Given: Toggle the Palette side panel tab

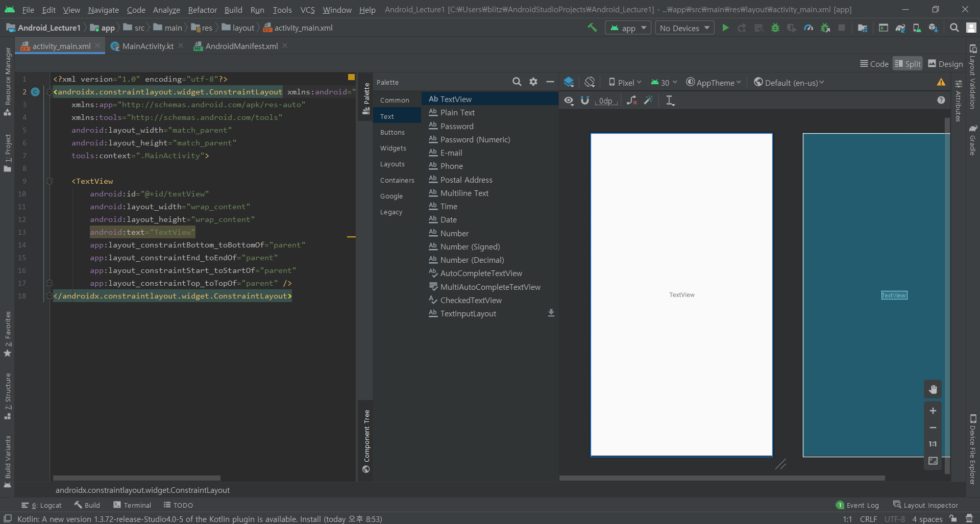Looking at the screenshot, I should pos(366,98).
